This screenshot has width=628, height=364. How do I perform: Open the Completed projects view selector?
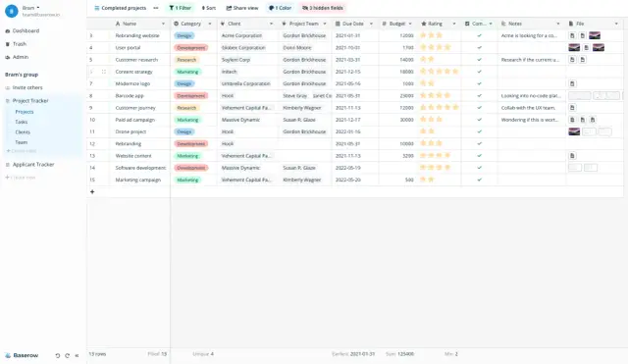coord(120,8)
